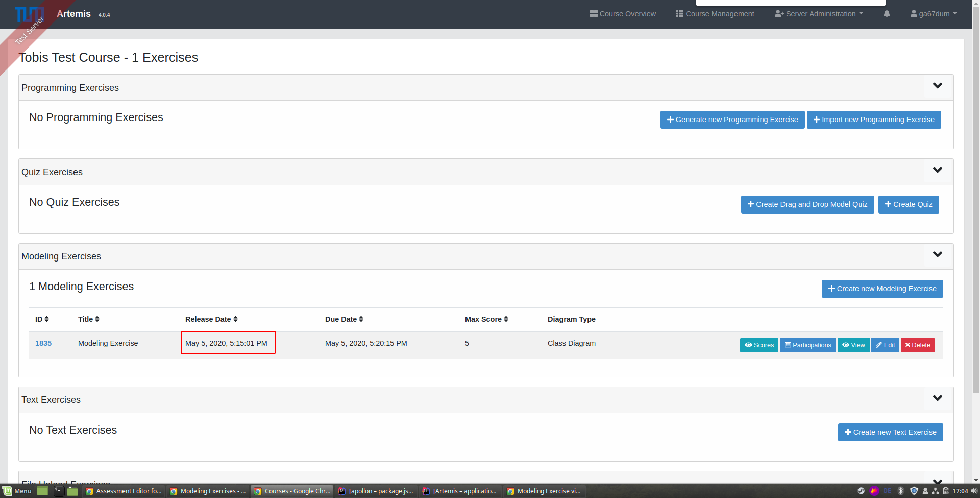
Task: Open the ga67dum user dropdown
Action: tap(934, 14)
